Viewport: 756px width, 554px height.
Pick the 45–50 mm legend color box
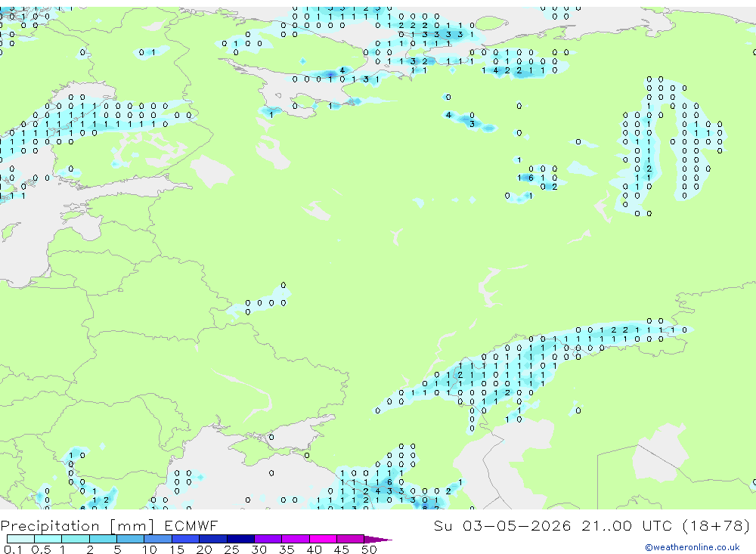click(x=351, y=539)
